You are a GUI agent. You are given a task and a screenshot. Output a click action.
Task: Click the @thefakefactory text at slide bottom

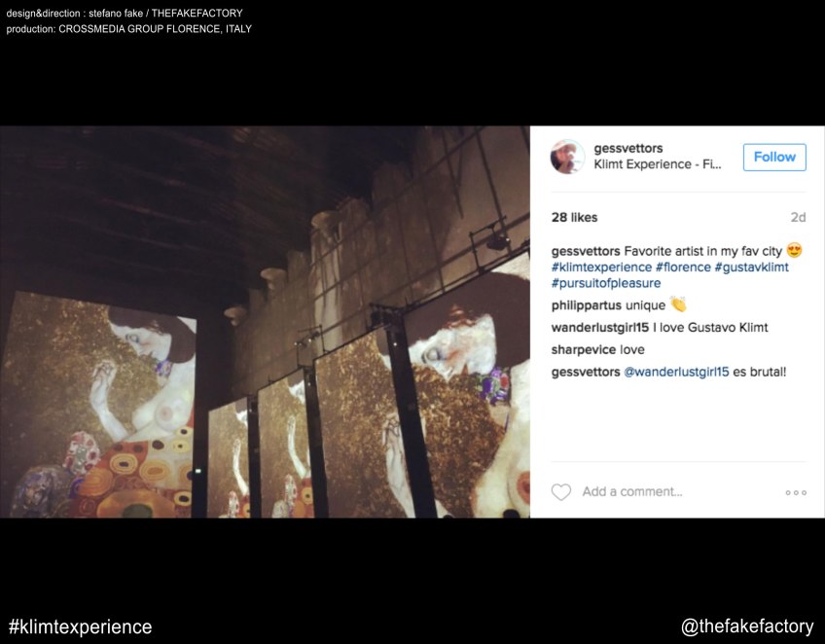(x=747, y=627)
